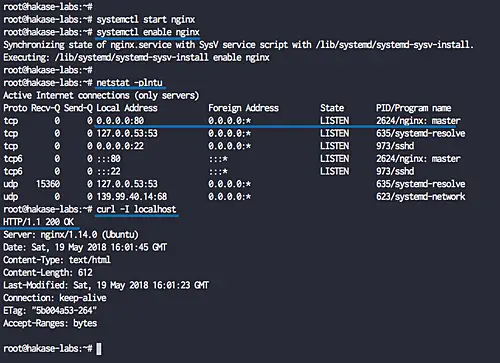Click 'Active Internet connections (only servers)'
Image resolution: width=500 pixels, height=363 pixels.
point(101,95)
